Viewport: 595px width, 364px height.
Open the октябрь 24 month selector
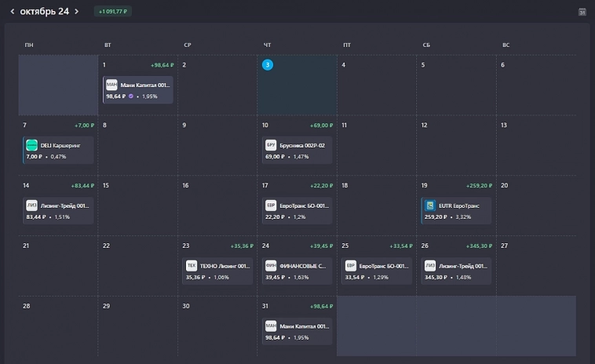coord(44,11)
